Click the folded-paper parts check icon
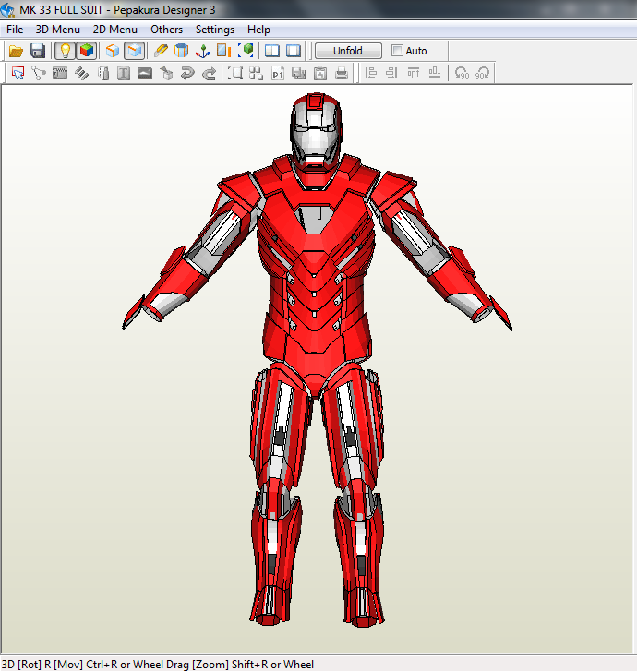 (102, 73)
